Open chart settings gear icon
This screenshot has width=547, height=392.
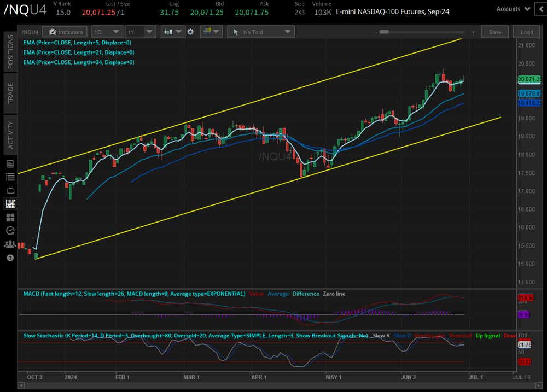(190, 32)
